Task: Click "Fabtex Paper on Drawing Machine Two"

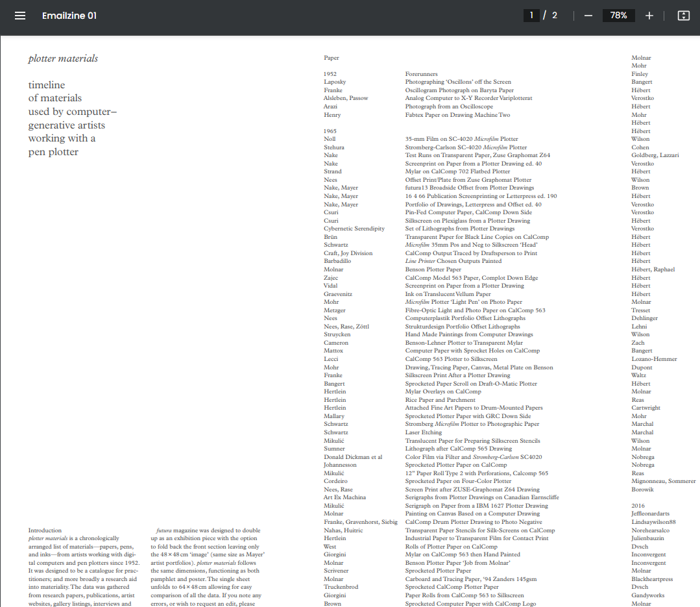Action: [457, 115]
